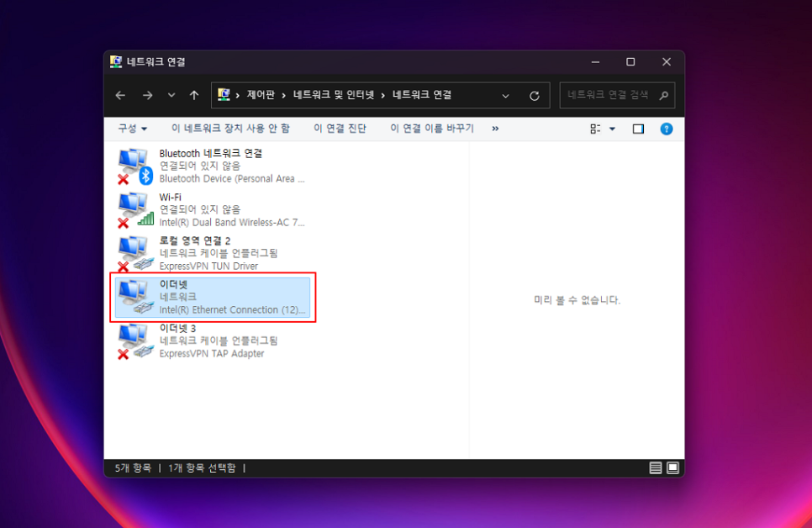Screen dimensions: 812x528
Task: Click 1개 항목 선택함 status text
Action: click(202, 468)
